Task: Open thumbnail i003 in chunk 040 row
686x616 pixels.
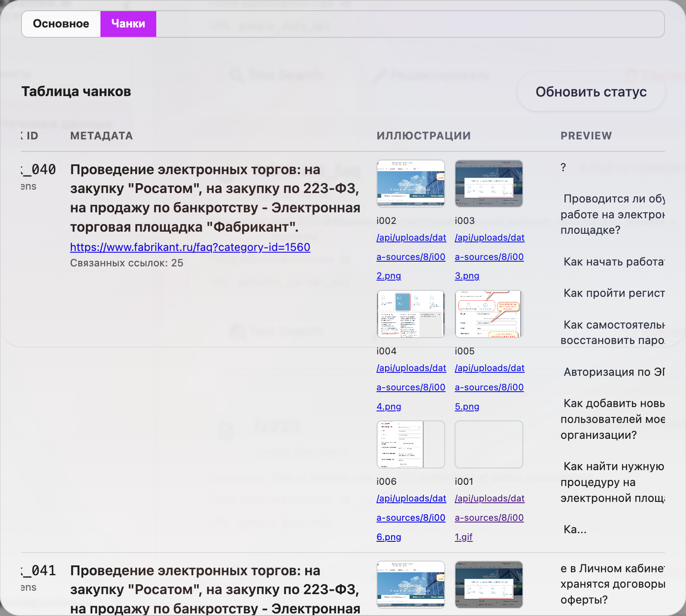Action: tap(489, 184)
